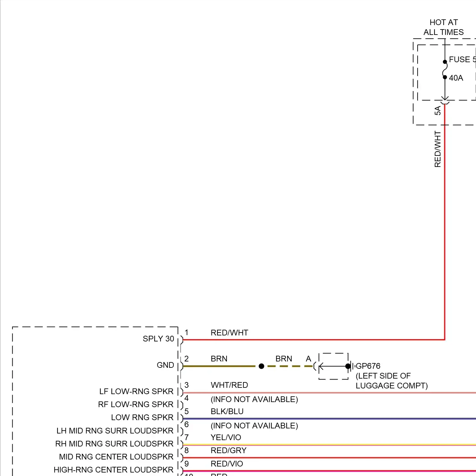Select the vertical "RED/WHT" wire label
This screenshot has height=476, width=476.
click(x=438, y=149)
